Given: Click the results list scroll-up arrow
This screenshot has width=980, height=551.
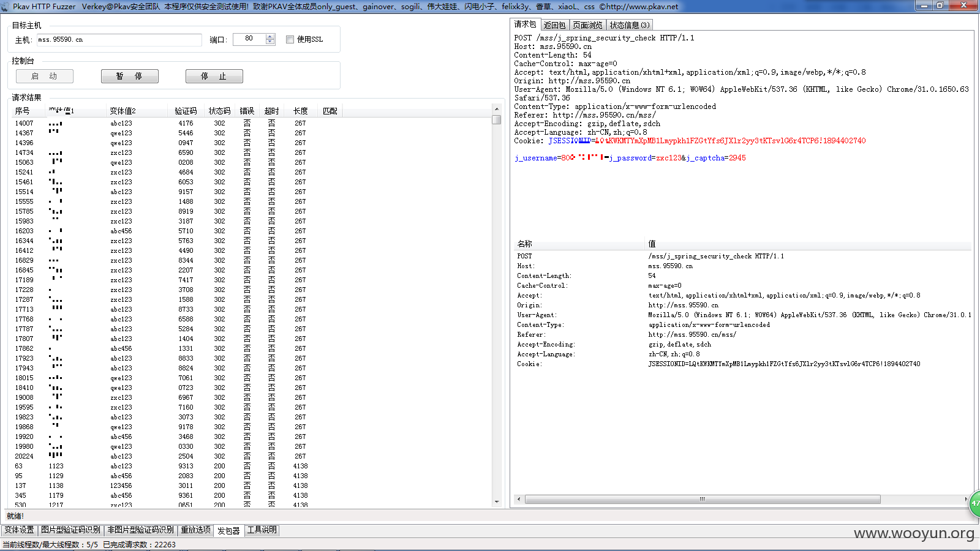Looking at the screenshot, I should [x=497, y=110].
